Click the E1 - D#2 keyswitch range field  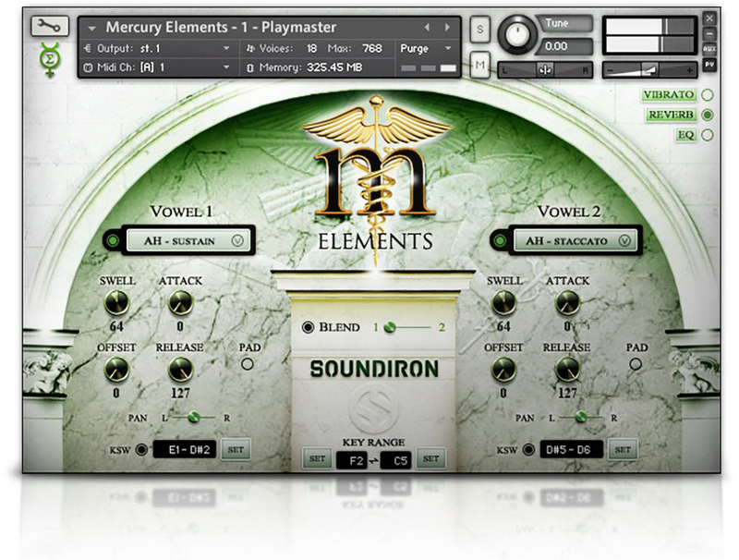tap(185, 449)
